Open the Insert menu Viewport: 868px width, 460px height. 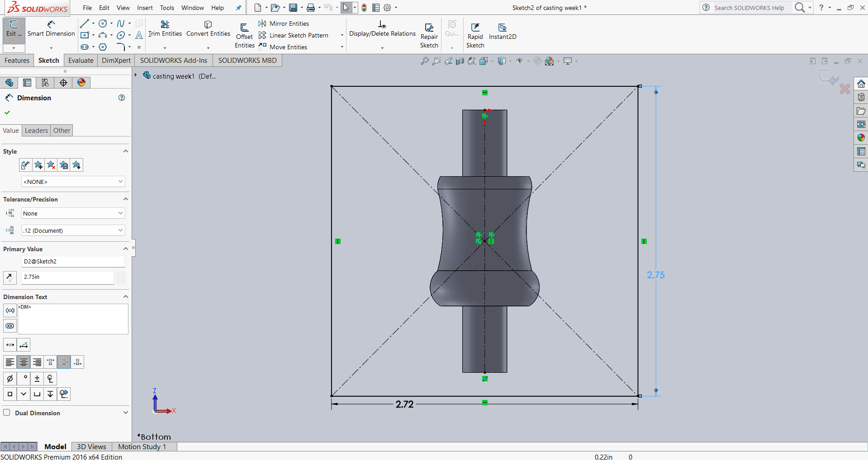tap(145, 8)
